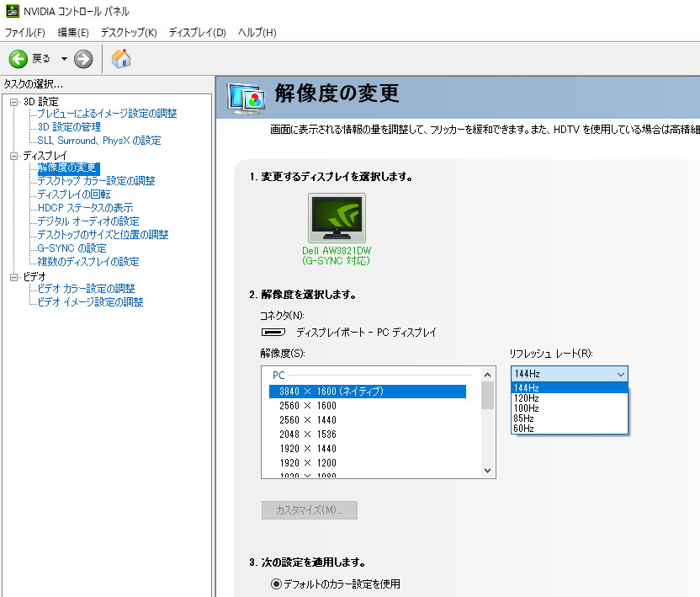700x597 pixels.
Task: Click the 戻る back button label
Action: pyautogui.click(x=41, y=59)
